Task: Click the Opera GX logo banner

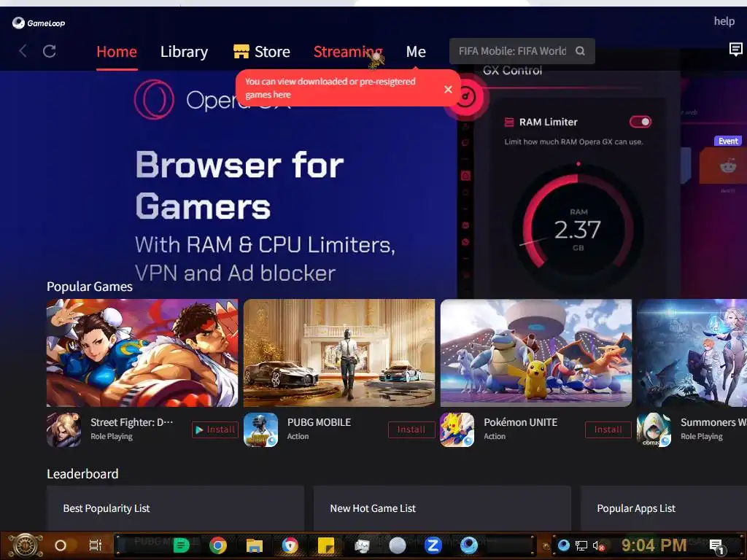Action: tap(212, 99)
